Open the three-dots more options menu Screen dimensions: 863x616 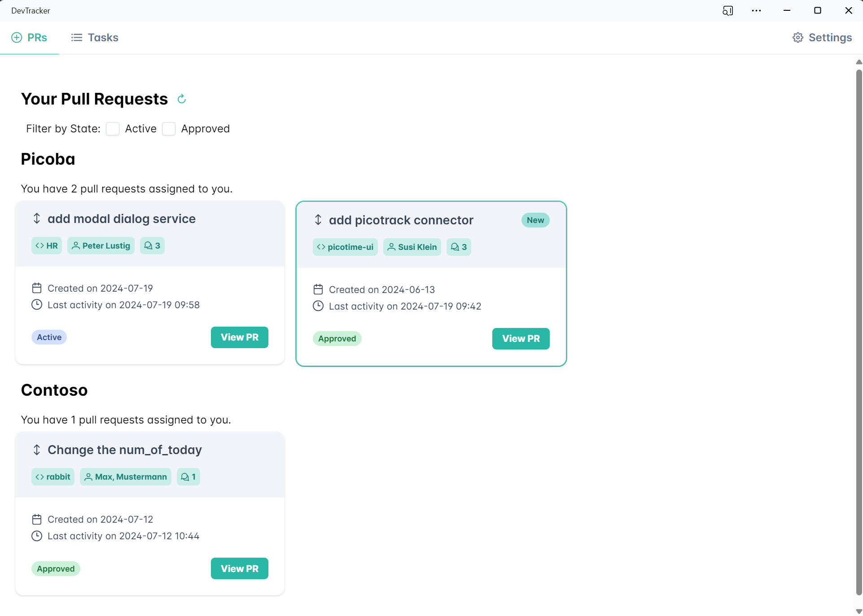[756, 11]
